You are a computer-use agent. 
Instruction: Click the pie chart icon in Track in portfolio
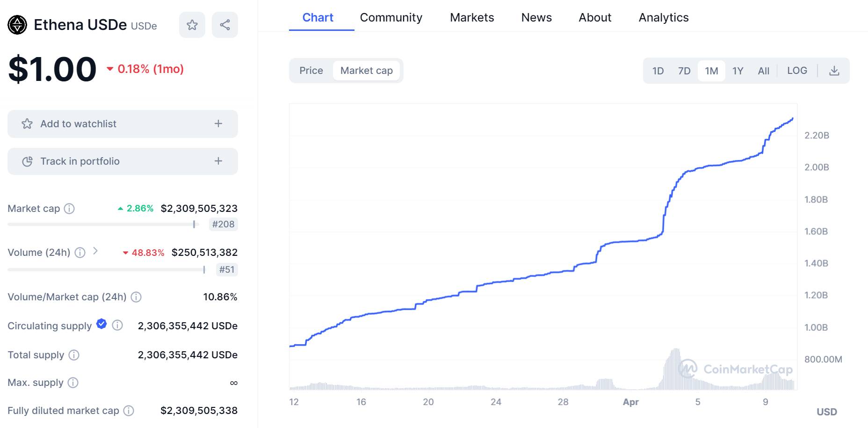[27, 161]
